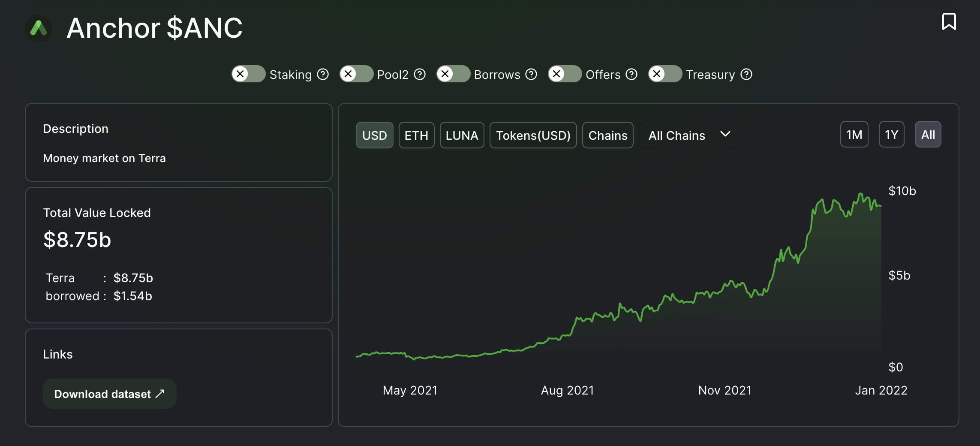Click the Anchor $ANC page title

coord(155,28)
